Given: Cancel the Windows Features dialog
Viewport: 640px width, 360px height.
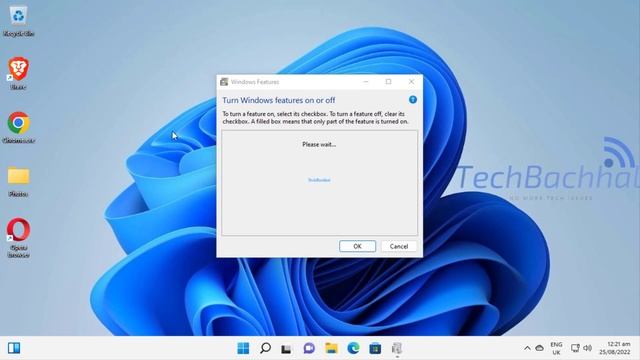Looking at the screenshot, I should tap(399, 246).
